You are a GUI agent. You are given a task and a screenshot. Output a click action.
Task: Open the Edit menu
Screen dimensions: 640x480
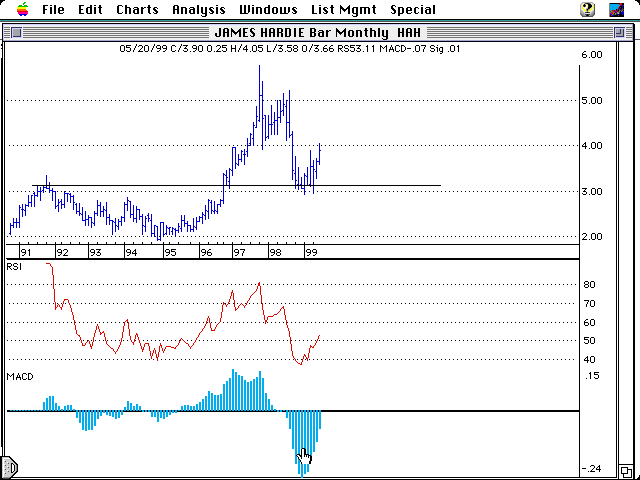coord(90,9)
